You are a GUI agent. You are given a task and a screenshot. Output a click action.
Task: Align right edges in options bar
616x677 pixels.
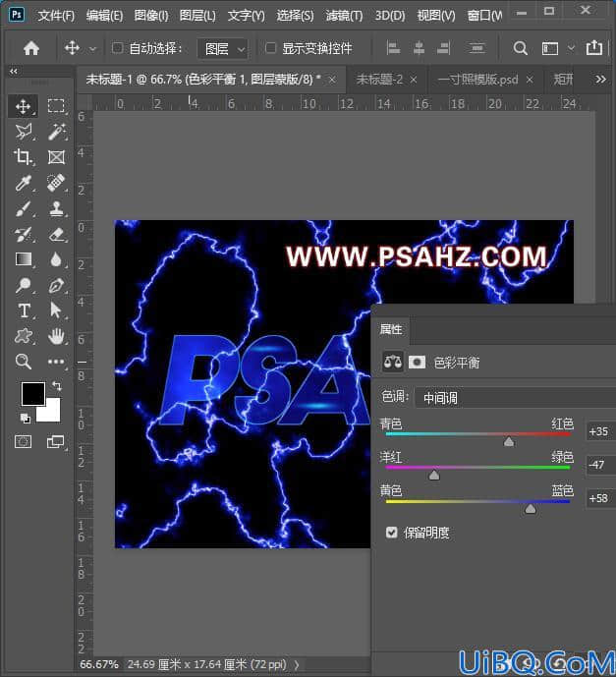[x=444, y=48]
